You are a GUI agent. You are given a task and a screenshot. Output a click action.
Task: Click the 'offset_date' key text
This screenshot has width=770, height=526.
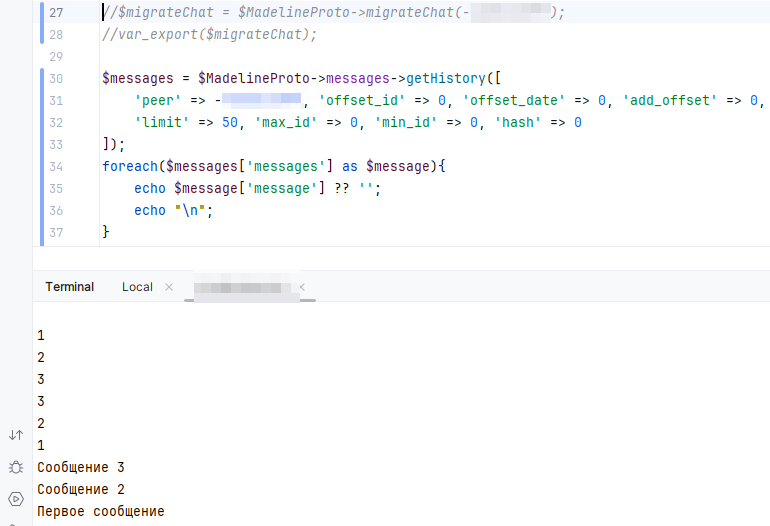click(513, 101)
